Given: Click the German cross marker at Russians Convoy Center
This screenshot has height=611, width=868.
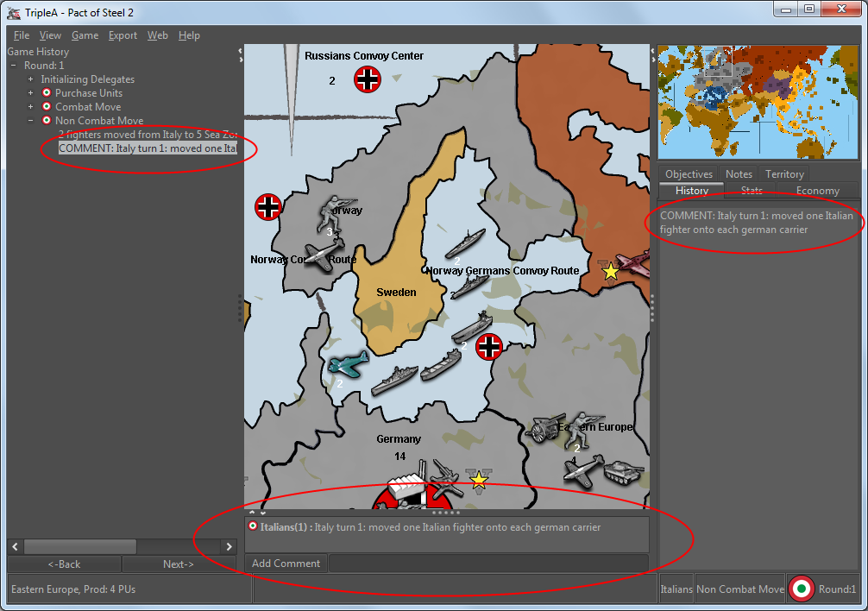Looking at the screenshot, I should point(368,79).
